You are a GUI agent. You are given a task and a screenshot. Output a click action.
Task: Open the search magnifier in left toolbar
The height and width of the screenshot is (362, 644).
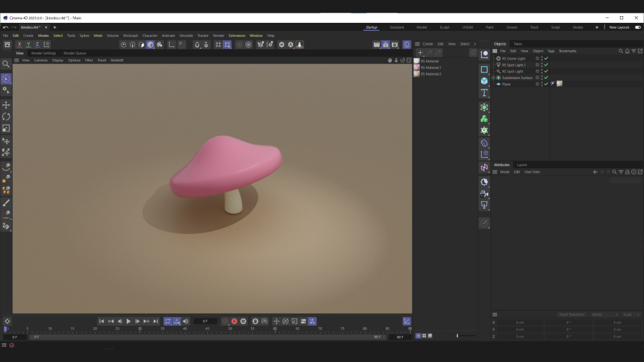click(x=6, y=64)
